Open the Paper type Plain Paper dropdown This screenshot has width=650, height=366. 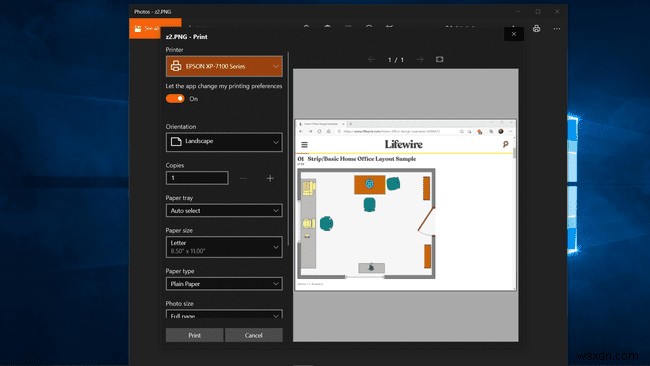[x=224, y=284]
